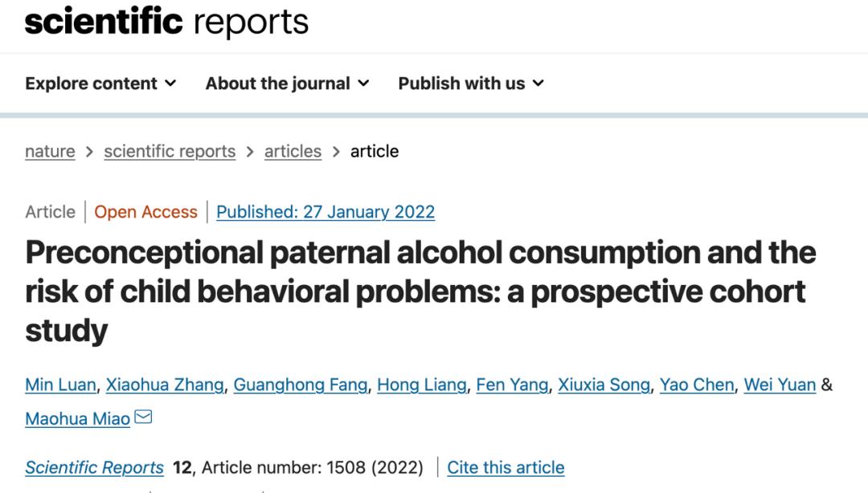Open the scientific reports breadcrumb
This screenshot has height=493, width=868.
(x=170, y=152)
